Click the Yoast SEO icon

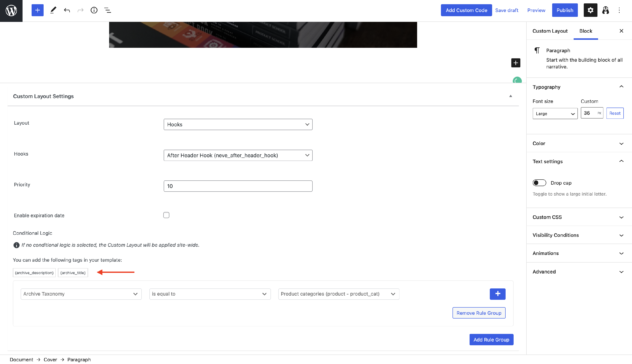605,10
